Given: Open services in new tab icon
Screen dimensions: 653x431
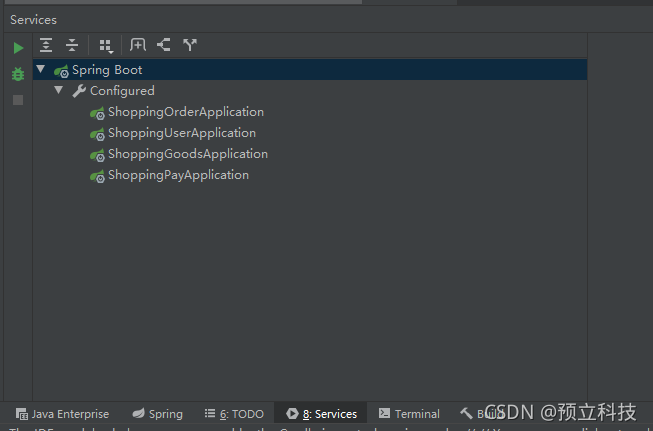Looking at the screenshot, I should (x=137, y=45).
